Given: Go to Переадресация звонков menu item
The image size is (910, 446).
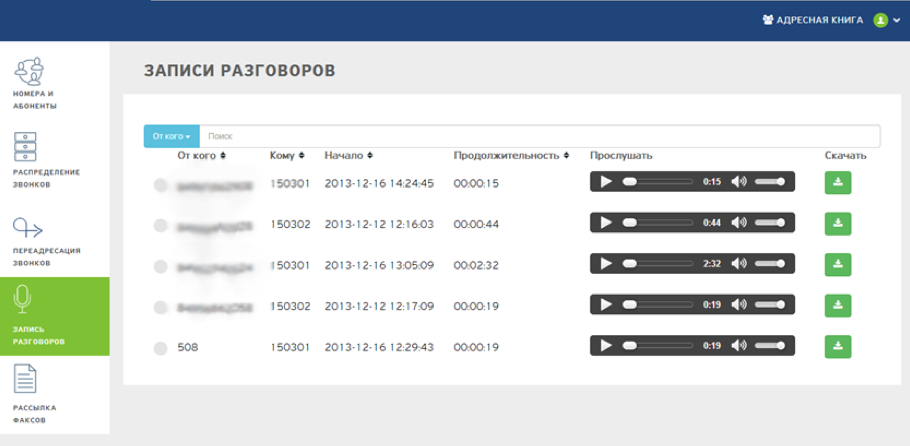Looking at the screenshot, I should coord(46,257).
